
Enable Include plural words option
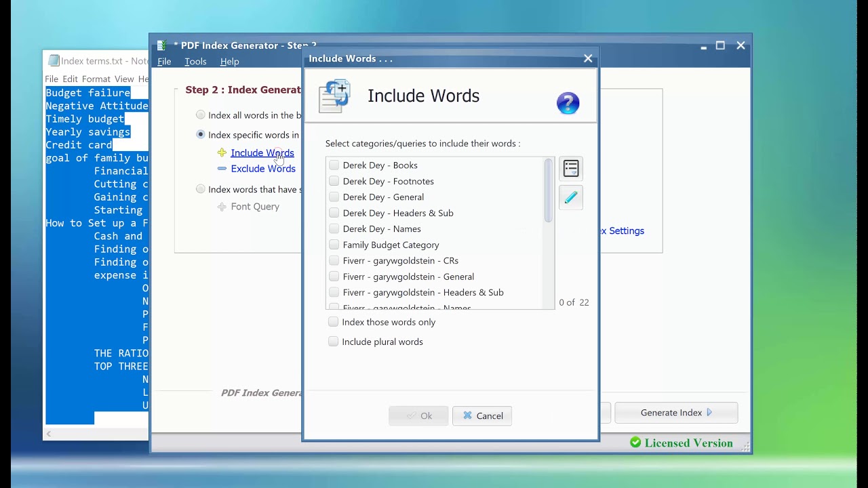point(333,342)
